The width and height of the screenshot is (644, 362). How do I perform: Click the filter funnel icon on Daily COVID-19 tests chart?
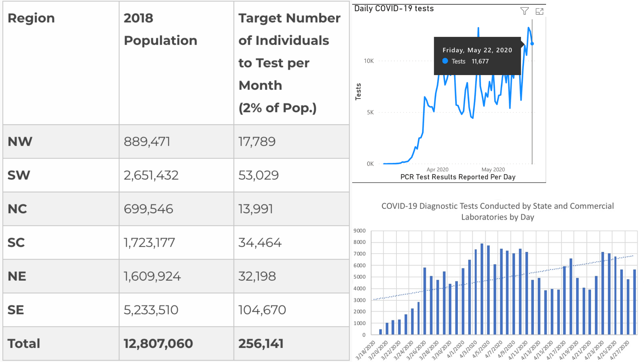(x=524, y=11)
